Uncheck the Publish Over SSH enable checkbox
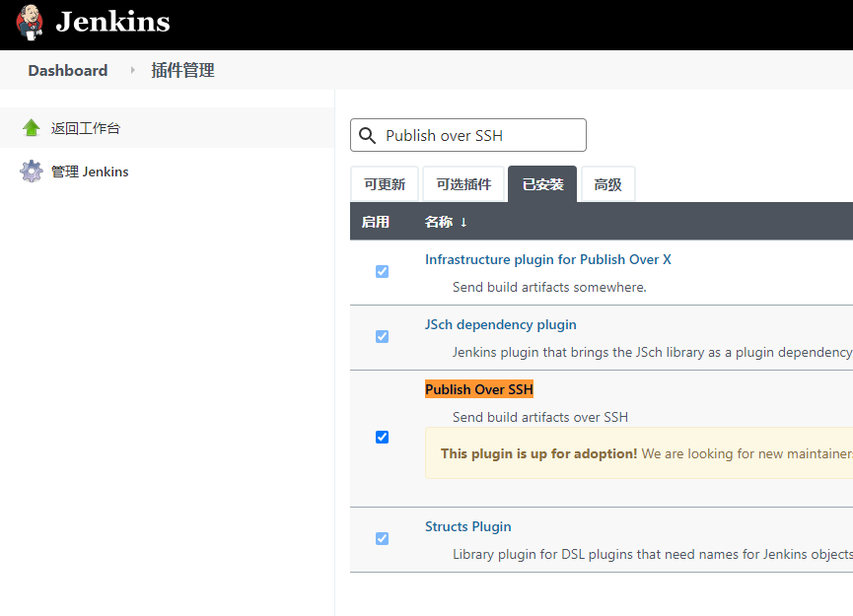Viewport: 853px width, 616px height. tap(382, 438)
